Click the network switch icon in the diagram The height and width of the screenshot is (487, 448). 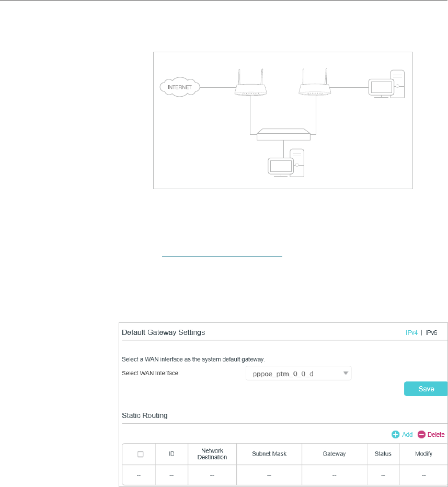283,136
